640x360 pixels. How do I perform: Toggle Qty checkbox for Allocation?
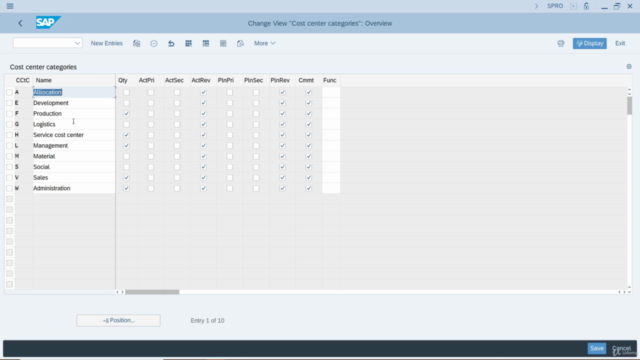click(x=126, y=92)
